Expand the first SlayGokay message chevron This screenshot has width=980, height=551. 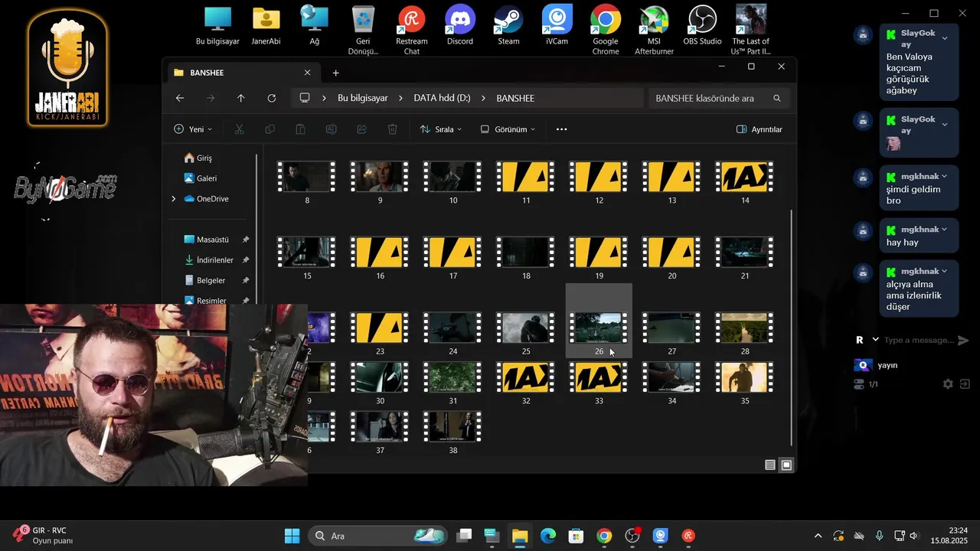coord(945,38)
